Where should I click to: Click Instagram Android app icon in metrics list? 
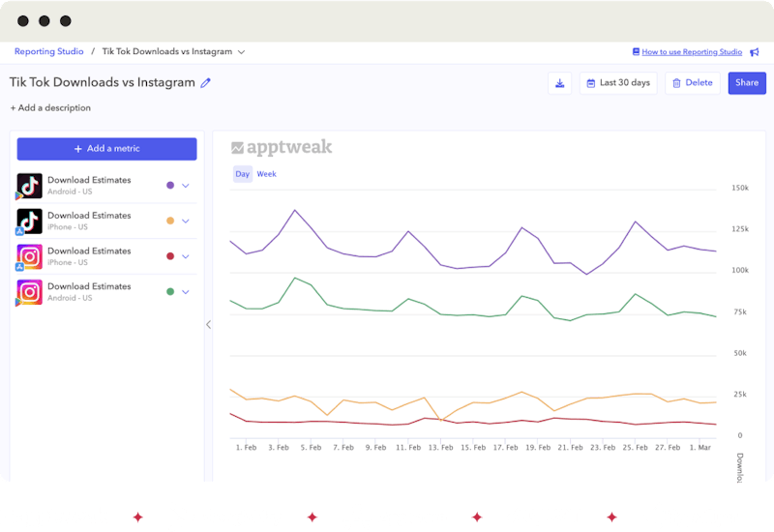(x=30, y=291)
